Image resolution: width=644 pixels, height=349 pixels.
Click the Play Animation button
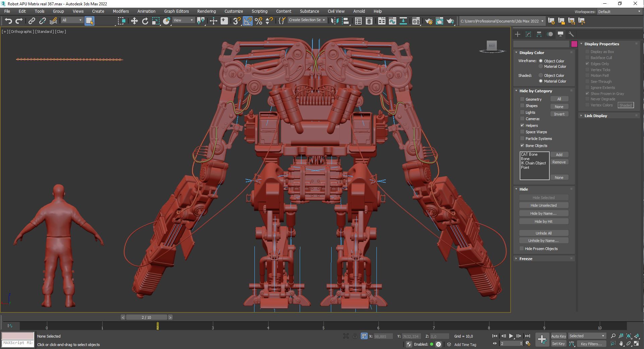point(511,336)
